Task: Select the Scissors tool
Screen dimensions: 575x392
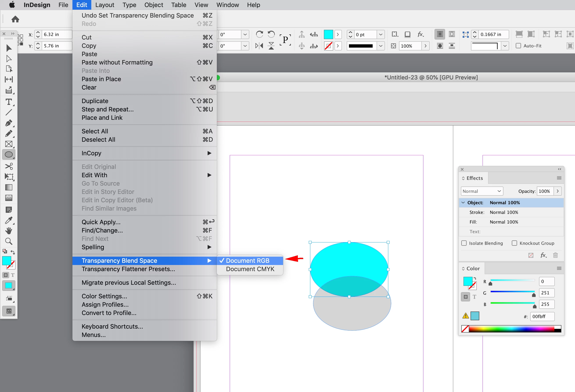Action: coord(9,166)
